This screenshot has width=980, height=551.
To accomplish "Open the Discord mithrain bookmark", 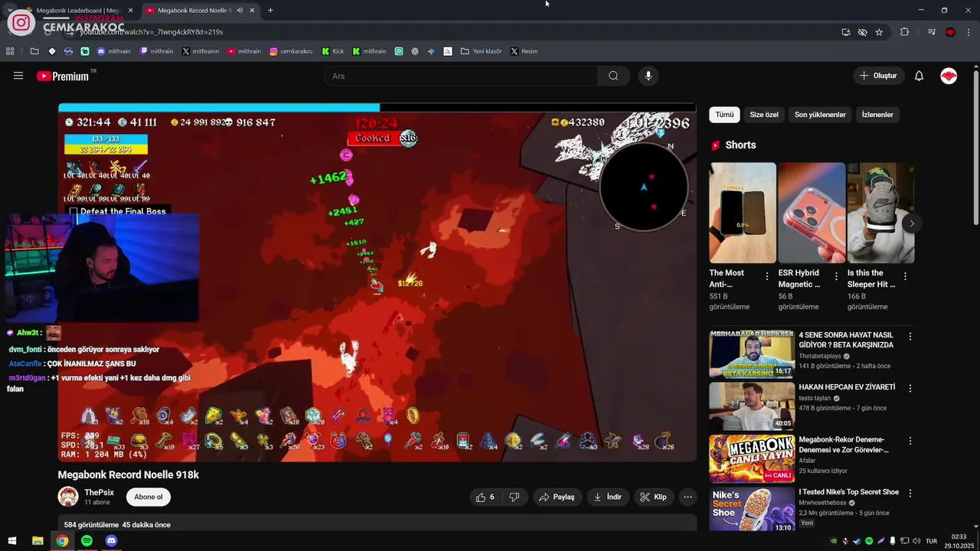I will pos(114,51).
